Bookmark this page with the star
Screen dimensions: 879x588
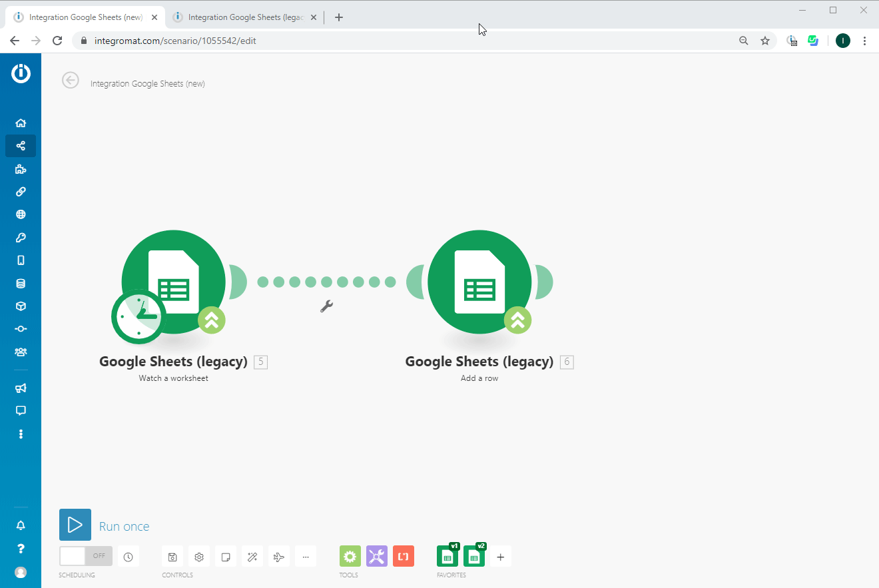(x=765, y=41)
